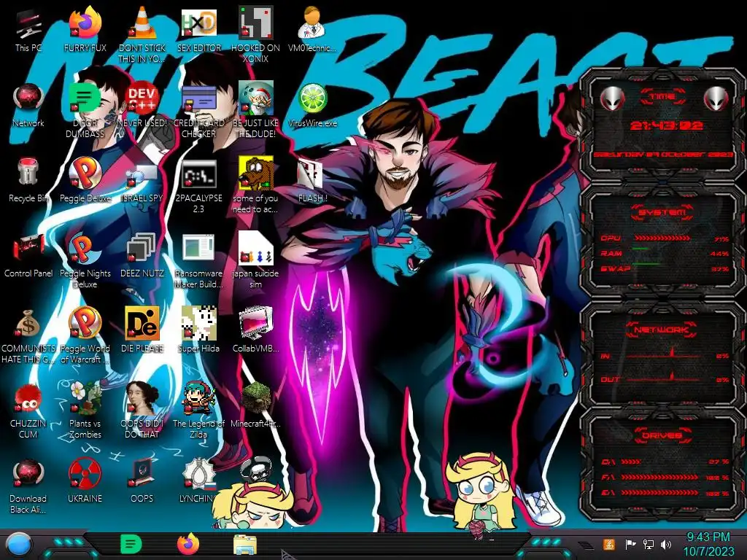Open the DIE PLEASE De icon
The width and height of the screenshot is (747, 560).
pos(142,330)
